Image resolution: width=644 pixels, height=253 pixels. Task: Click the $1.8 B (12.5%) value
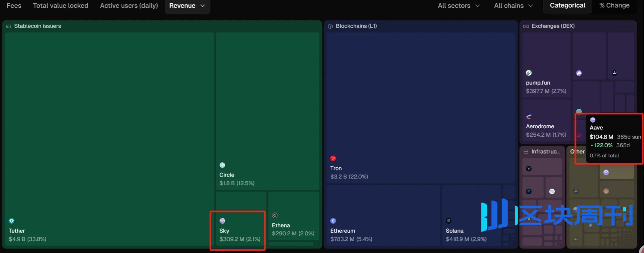click(x=237, y=183)
